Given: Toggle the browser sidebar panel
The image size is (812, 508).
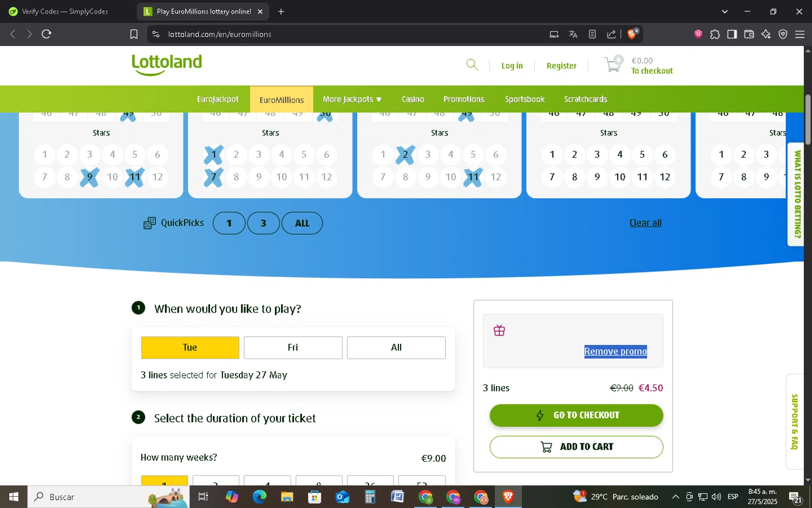Looking at the screenshot, I should coord(732,34).
